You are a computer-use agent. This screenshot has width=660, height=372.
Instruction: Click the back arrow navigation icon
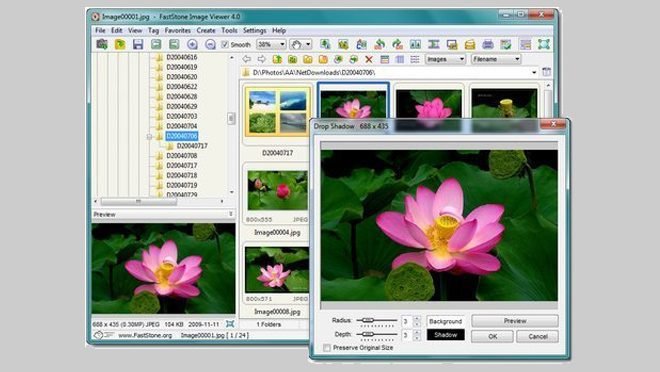pyautogui.click(x=247, y=59)
